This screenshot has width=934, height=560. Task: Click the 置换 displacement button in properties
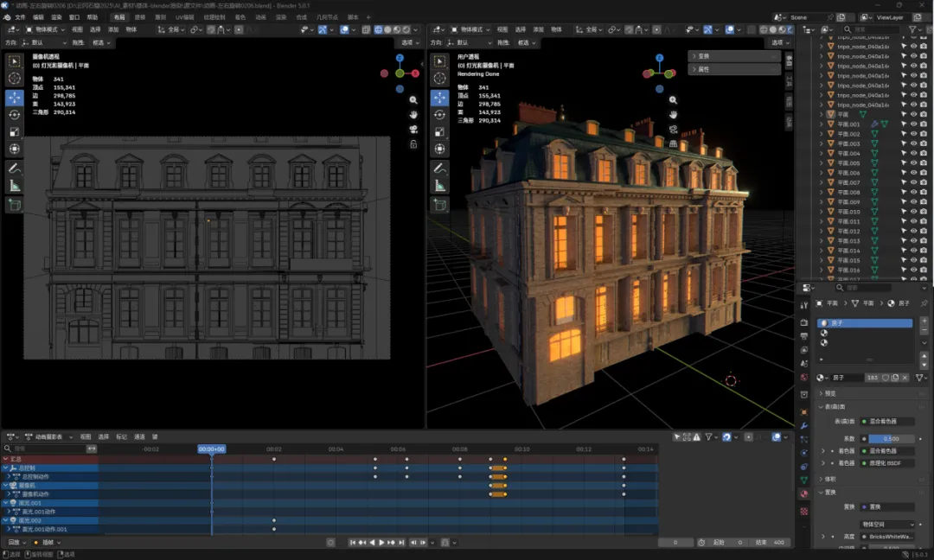coord(886,506)
